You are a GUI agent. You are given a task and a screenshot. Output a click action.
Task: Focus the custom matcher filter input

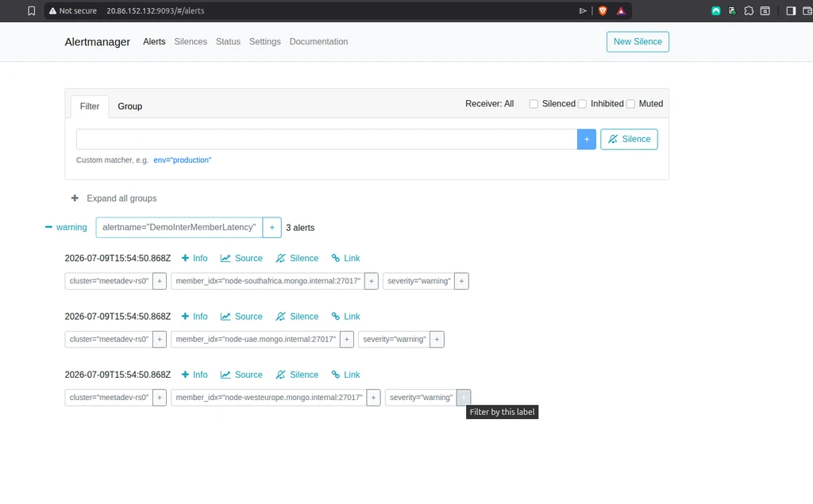click(326, 139)
